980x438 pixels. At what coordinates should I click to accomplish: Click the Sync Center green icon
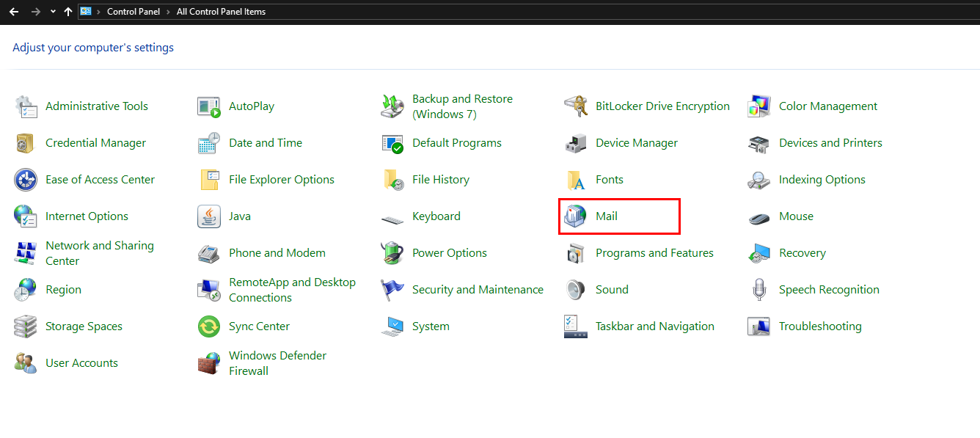click(x=209, y=326)
